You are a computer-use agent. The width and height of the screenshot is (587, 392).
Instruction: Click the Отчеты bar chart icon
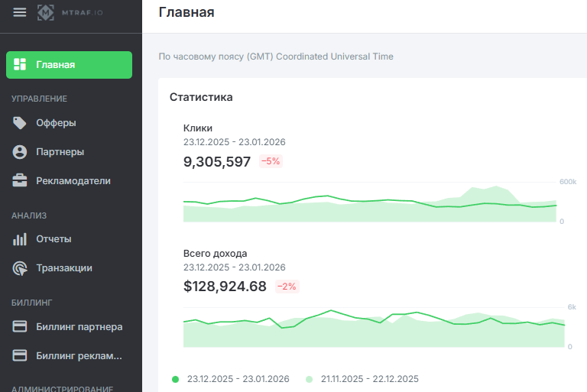pos(21,239)
